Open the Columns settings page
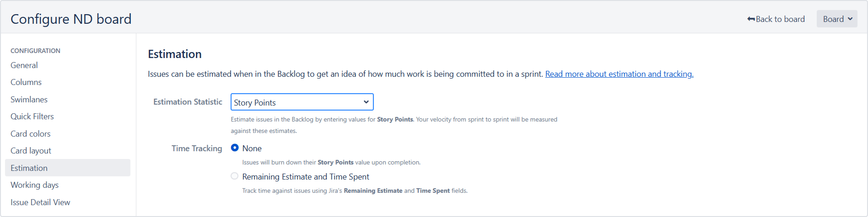The height and width of the screenshot is (217, 868). coord(26,82)
